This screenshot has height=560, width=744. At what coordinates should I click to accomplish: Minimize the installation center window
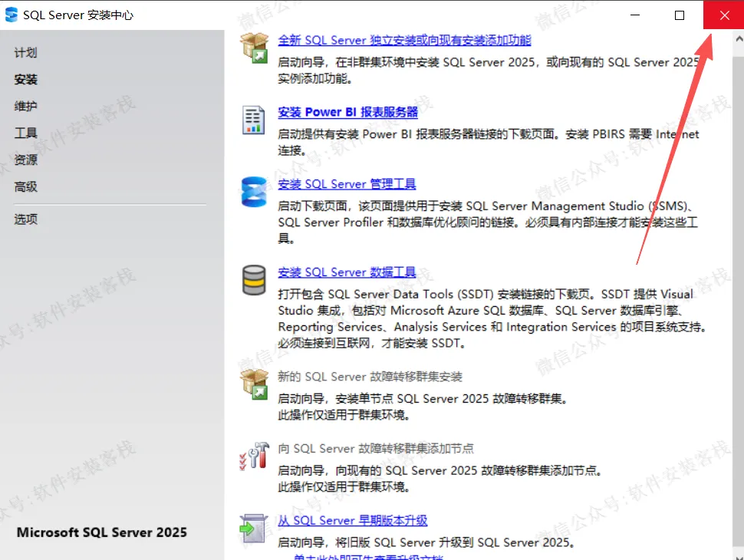coord(635,15)
